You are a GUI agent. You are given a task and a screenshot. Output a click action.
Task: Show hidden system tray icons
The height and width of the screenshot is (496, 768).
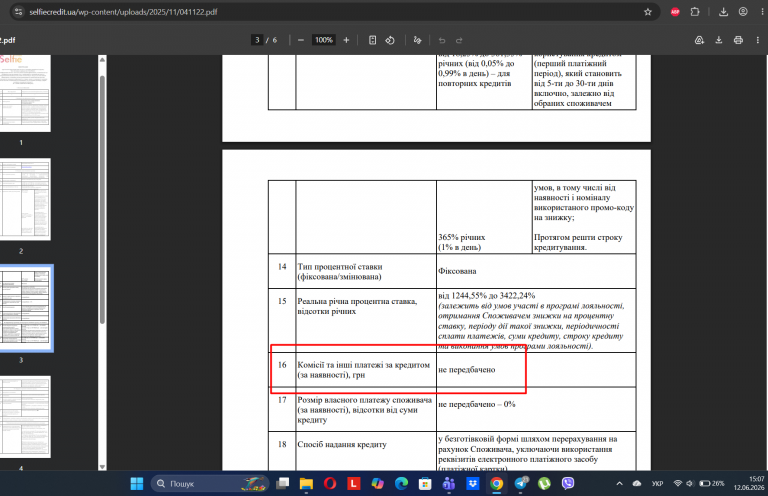coord(619,484)
